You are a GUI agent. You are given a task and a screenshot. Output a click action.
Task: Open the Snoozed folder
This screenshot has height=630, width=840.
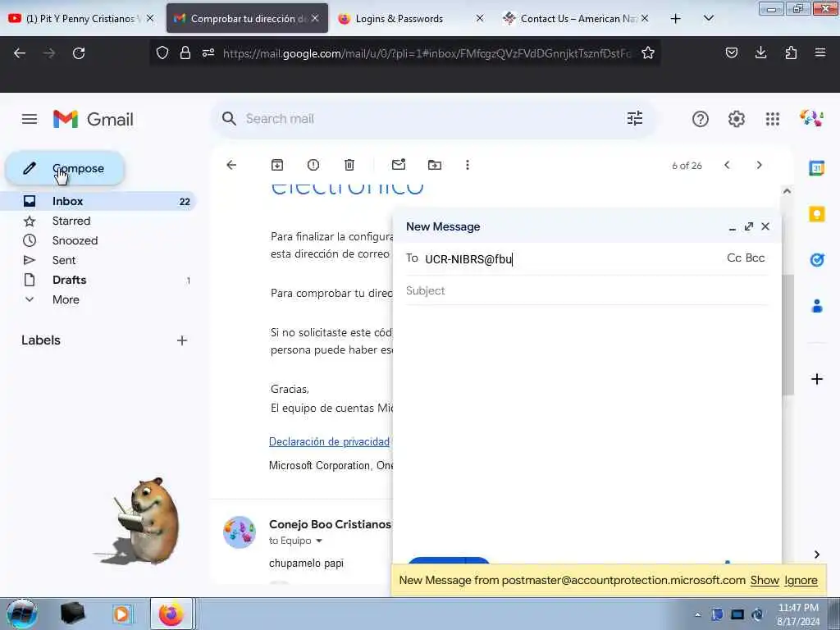coord(75,240)
